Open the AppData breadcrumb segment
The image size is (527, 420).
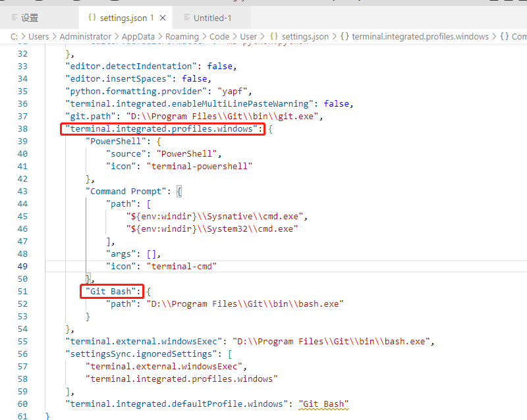(138, 36)
